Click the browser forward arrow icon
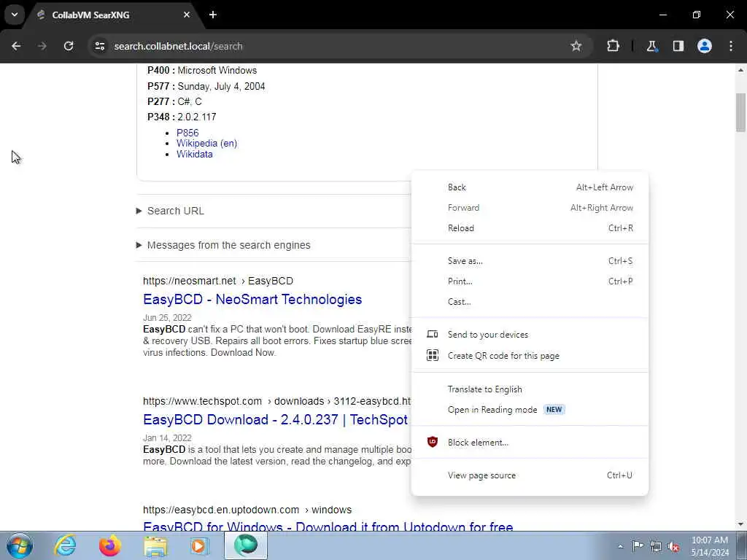 click(x=42, y=46)
